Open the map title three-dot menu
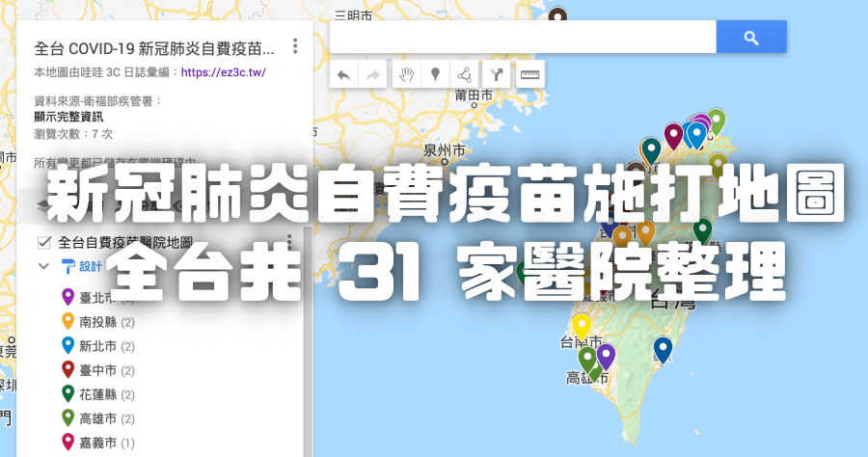Image resolution: width=868 pixels, height=457 pixels. pyautogui.click(x=295, y=46)
